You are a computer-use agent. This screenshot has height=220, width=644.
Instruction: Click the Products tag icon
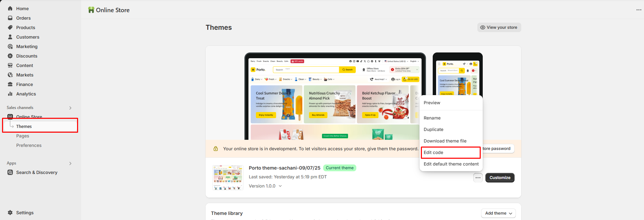click(x=10, y=27)
